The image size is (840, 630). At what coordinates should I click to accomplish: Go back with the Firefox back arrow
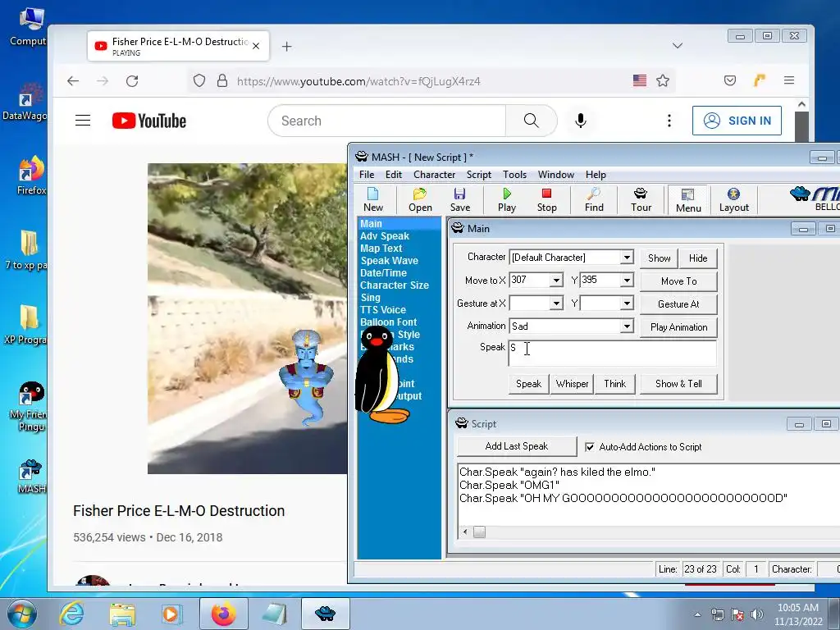[73, 81]
